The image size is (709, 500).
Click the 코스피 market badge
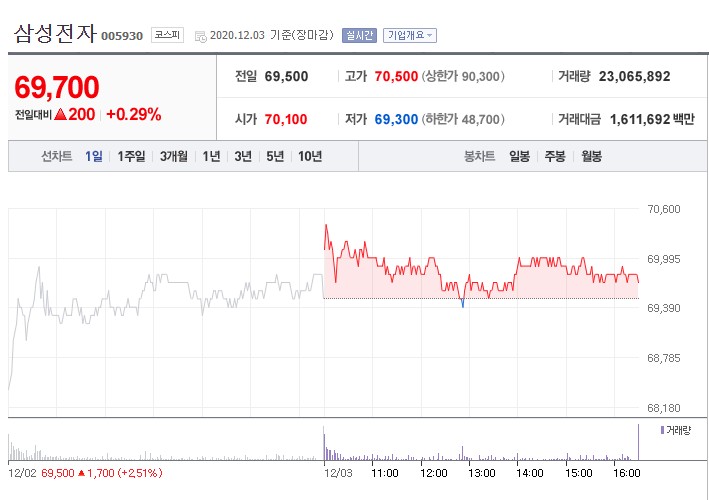click(x=167, y=35)
